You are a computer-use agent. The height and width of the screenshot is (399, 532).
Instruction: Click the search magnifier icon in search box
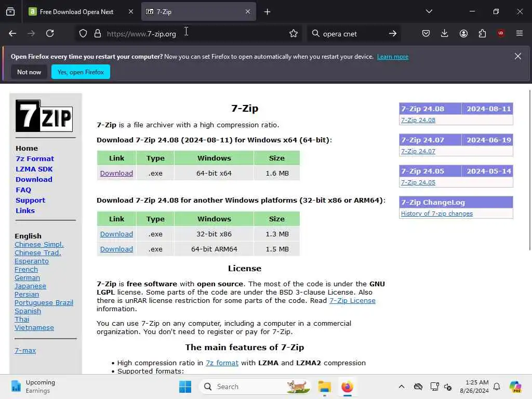[315, 33]
